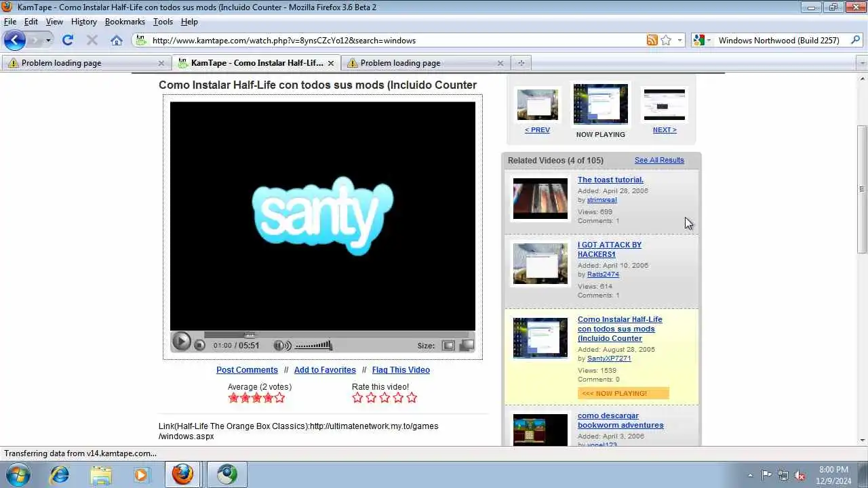Image resolution: width=868 pixels, height=488 pixels.
Task: Visit uploader Ratts2474 profile
Action: [x=603, y=274]
